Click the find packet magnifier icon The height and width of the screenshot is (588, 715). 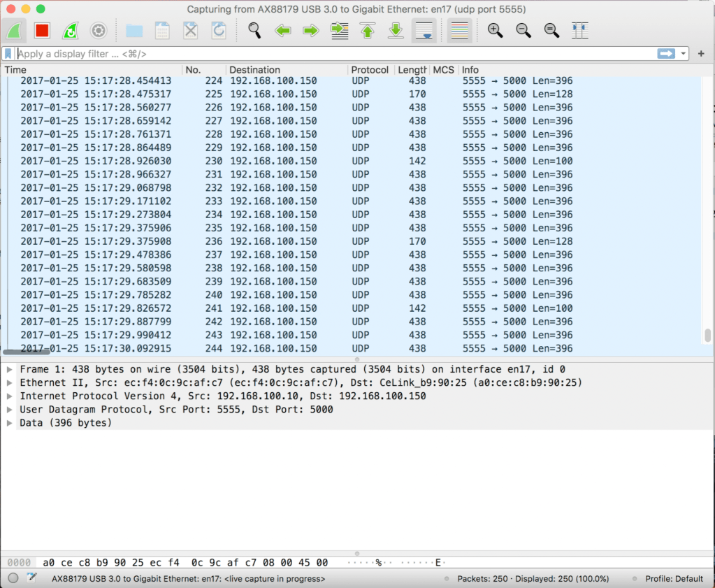click(x=254, y=31)
